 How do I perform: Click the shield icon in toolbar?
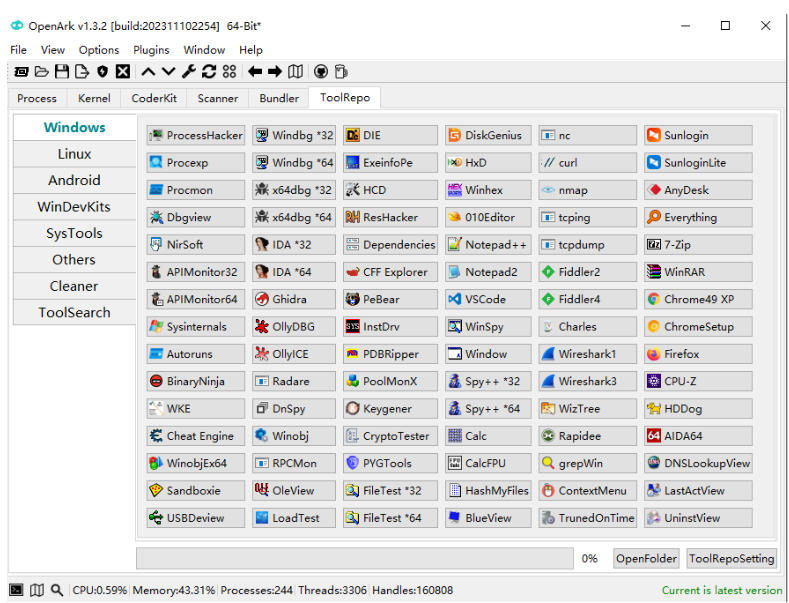click(102, 72)
